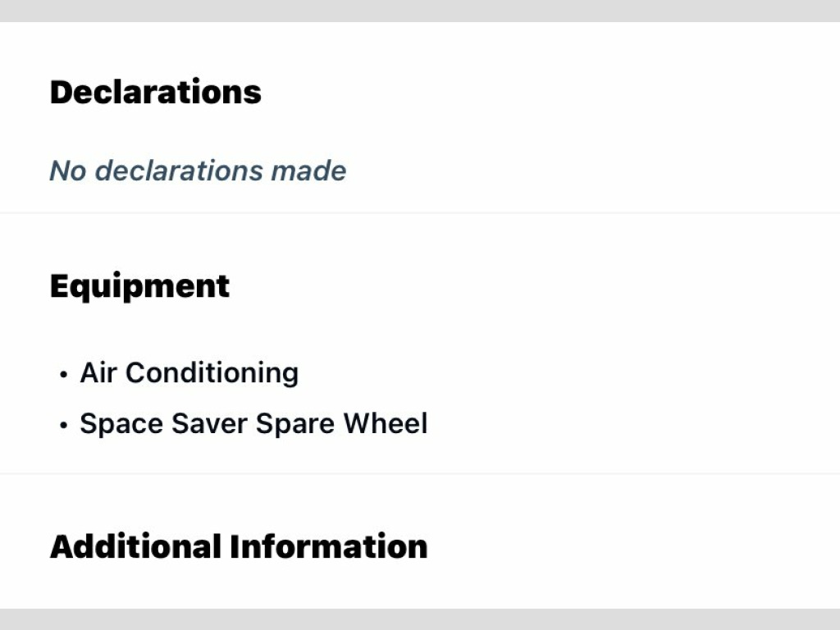Select the italic "No declarations made" text
Screen dimensions: 840x630
(x=198, y=171)
